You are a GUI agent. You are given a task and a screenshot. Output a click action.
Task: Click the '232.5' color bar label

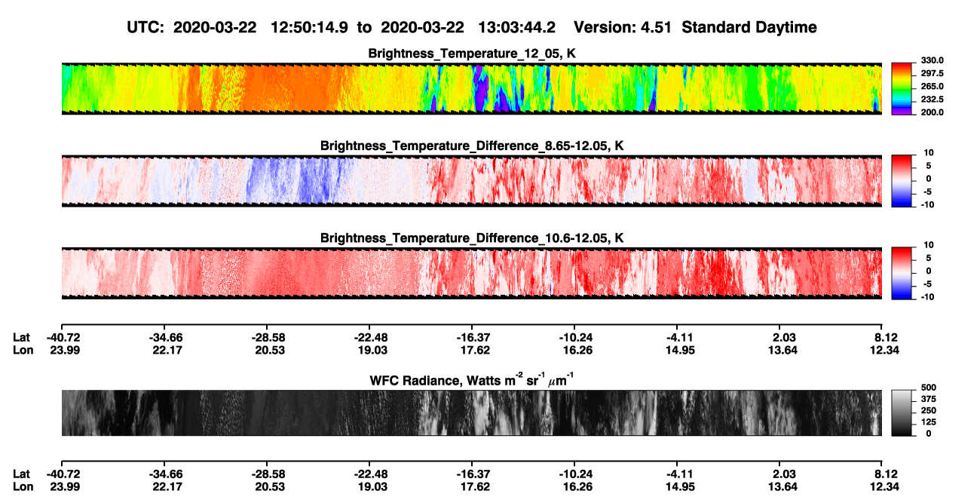point(931,99)
